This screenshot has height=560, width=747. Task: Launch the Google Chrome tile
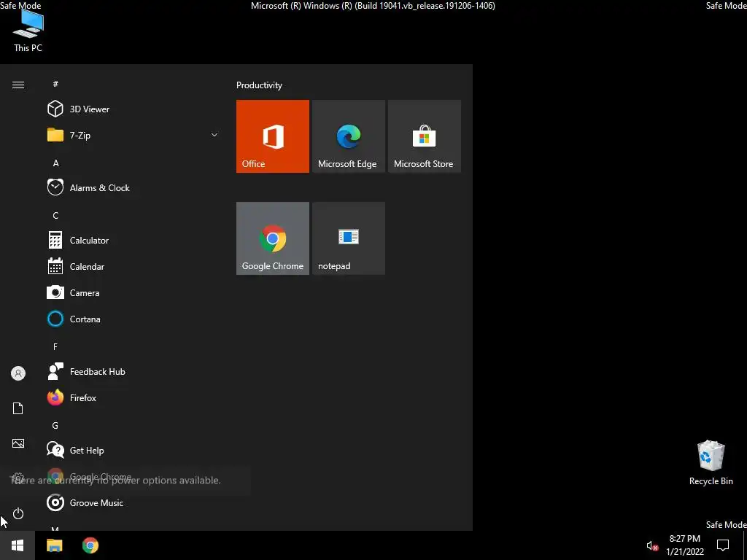(273, 238)
